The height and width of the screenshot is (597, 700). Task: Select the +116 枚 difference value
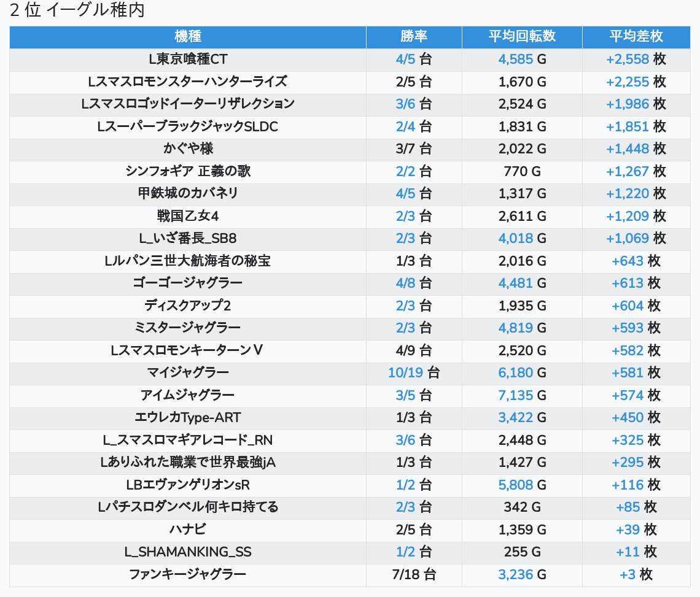pos(636,485)
